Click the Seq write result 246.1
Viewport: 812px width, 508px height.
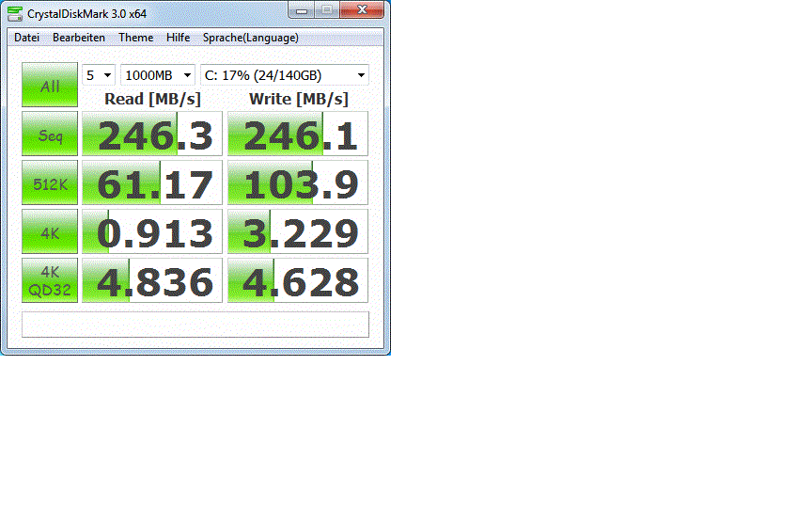(x=298, y=134)
